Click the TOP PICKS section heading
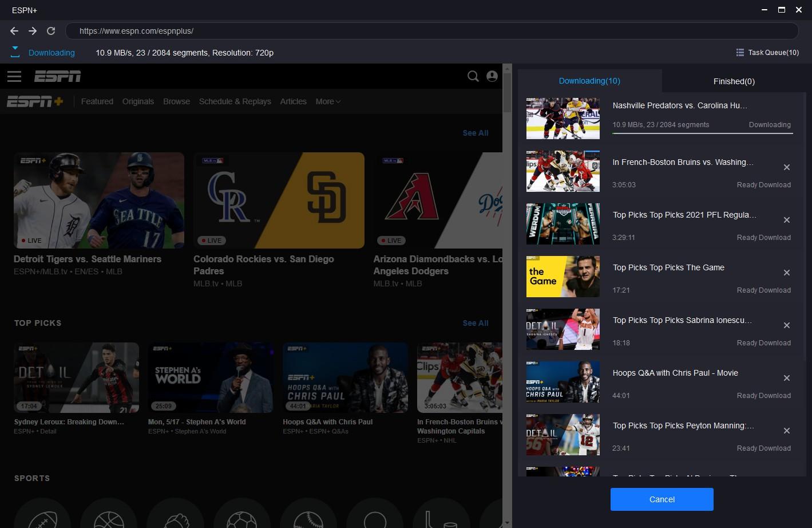Image resolution: width=812 pixels, height=528 pixels. 38,323
